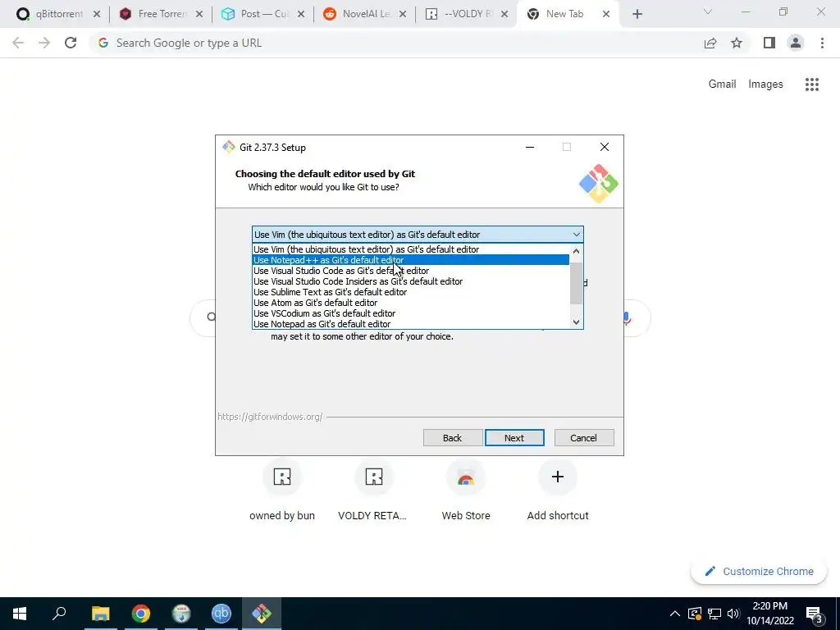This screenshot has width=840, height=630.
Task: Click Add shortcut tile
Action: tap(558, 490)
